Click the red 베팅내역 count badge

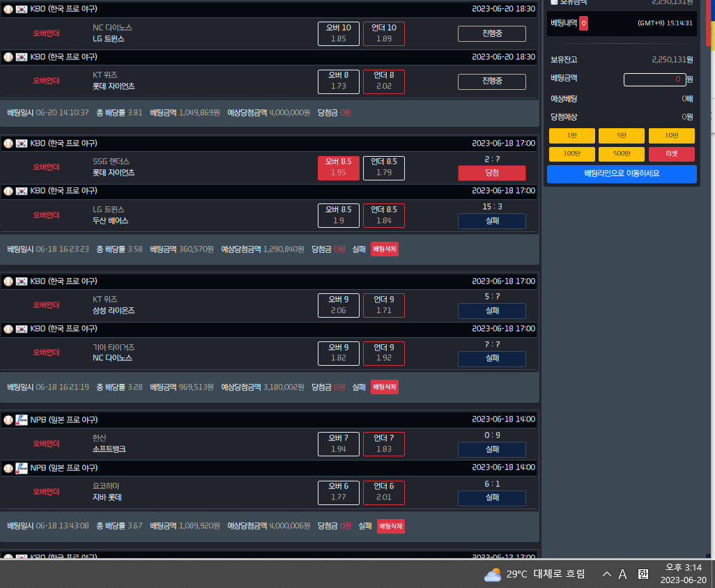point(583,23)
